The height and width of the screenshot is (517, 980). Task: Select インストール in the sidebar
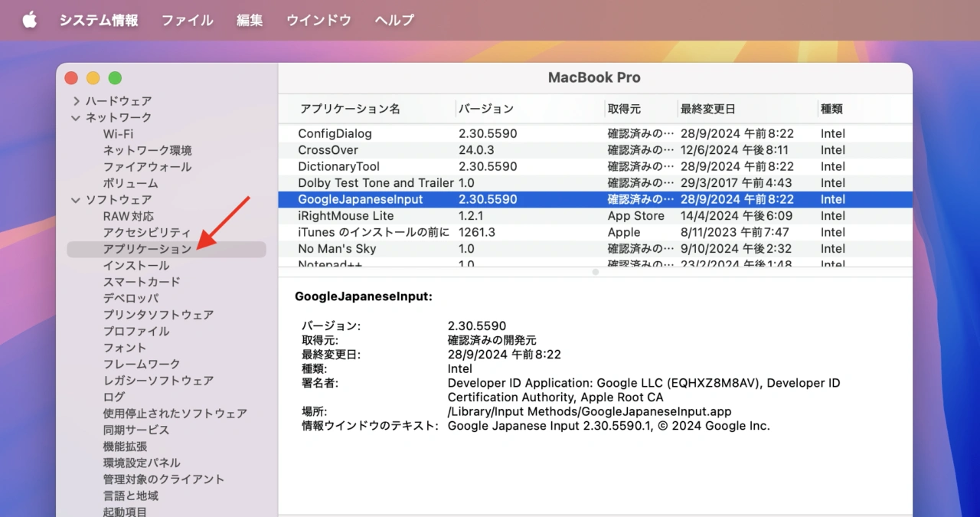[x=136, y=266]
